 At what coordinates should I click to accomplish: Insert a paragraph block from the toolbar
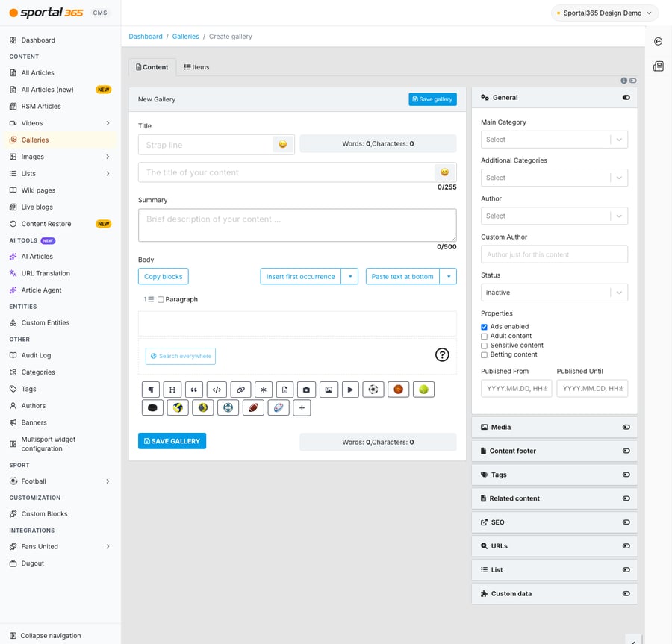click(x=151, y=390)
